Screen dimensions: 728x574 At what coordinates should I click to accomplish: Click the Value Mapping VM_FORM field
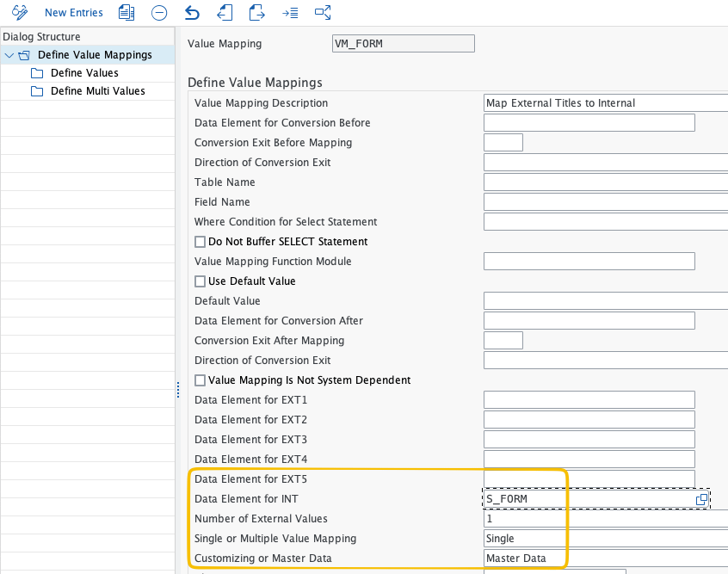coord(403,44)
